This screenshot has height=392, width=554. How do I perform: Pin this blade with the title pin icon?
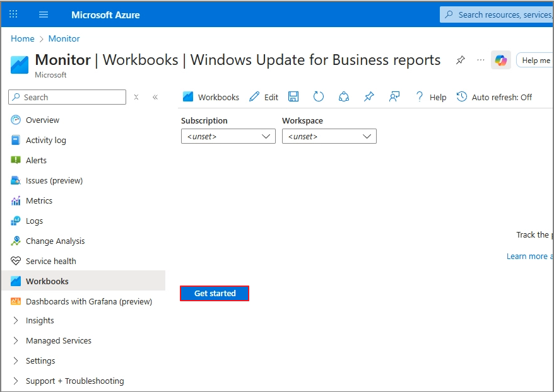click(460, 60)
